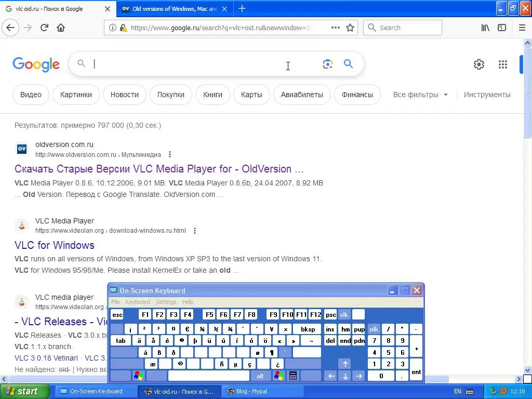Click the Google logo
Image resolution: width=532 pixels, height=399 pixels.
[x=36, y=64]
